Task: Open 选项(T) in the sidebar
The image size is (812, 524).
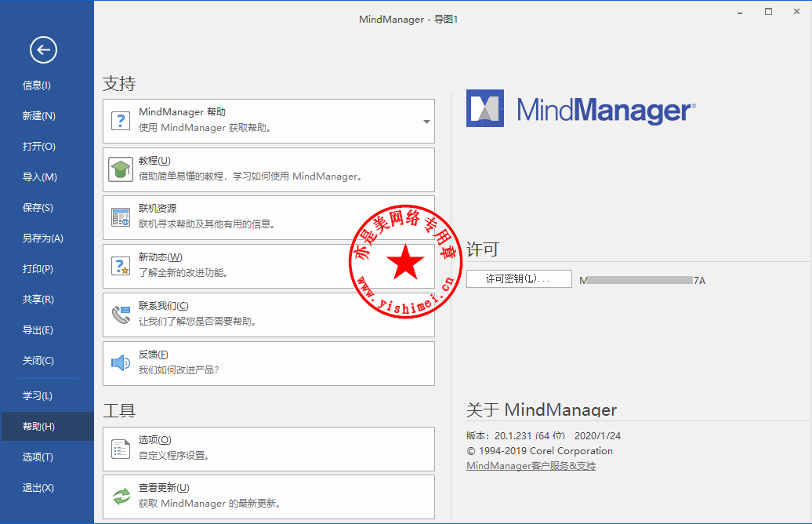Action: [x=38, y=457]
